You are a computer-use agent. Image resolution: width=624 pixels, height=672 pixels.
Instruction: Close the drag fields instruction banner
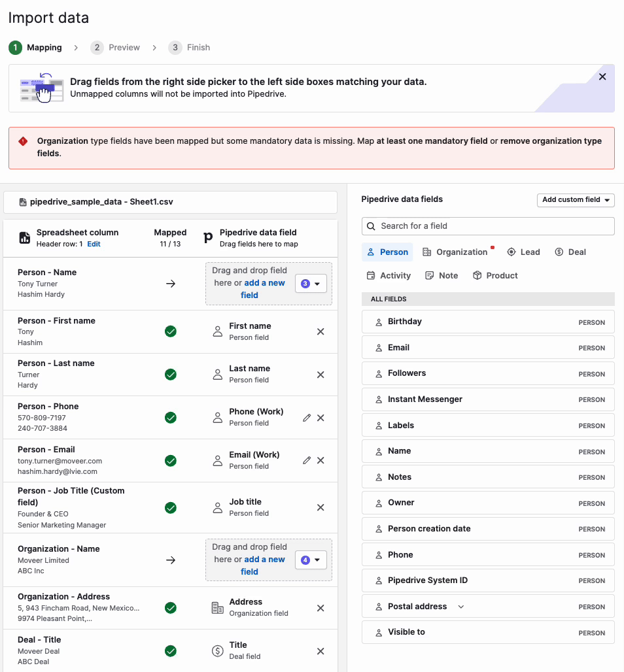tap(602, 76)
